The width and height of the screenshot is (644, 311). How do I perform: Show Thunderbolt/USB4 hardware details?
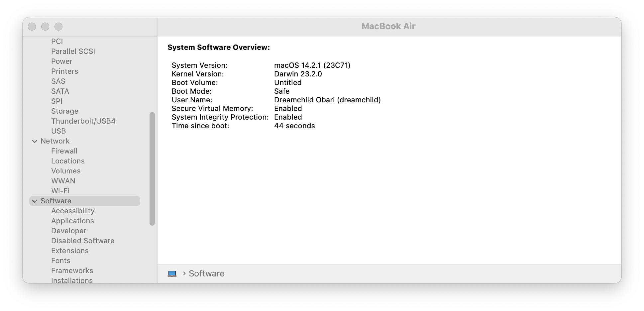click(83, 121)
